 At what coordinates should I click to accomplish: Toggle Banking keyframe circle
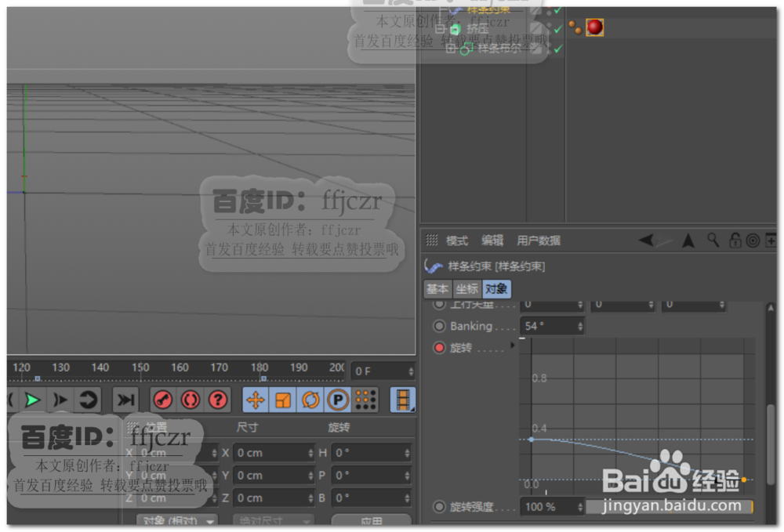(439, 326)
